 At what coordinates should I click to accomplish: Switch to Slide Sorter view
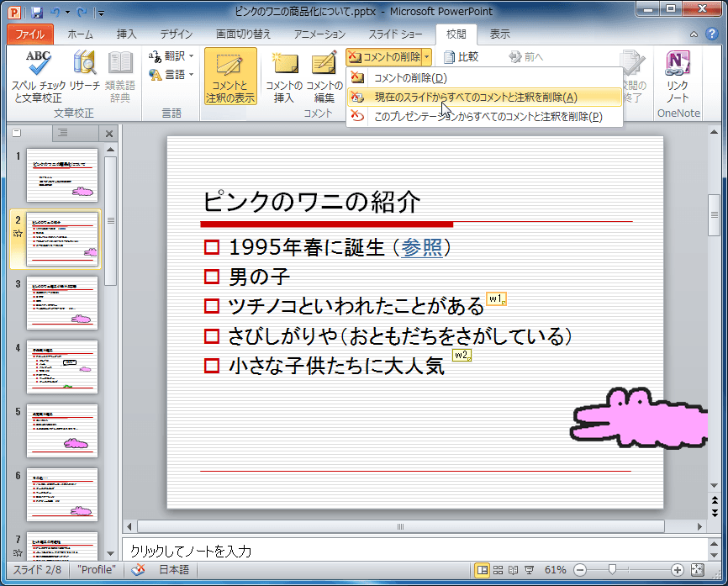click(x=498, y=570)
